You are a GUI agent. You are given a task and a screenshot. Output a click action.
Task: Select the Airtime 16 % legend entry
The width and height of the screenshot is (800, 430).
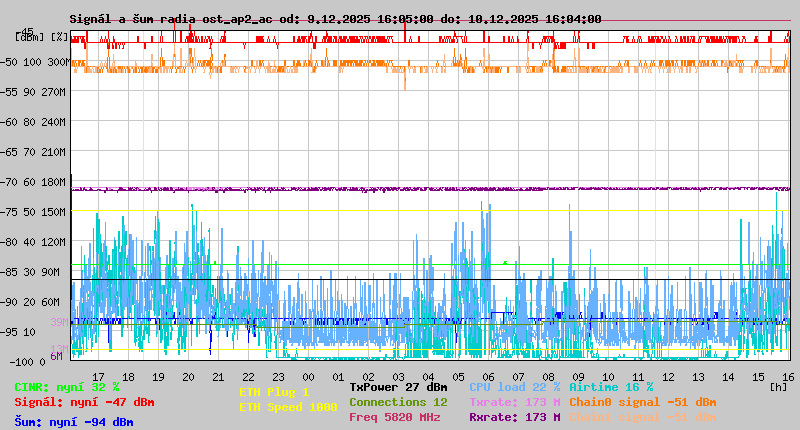(611, 387)
